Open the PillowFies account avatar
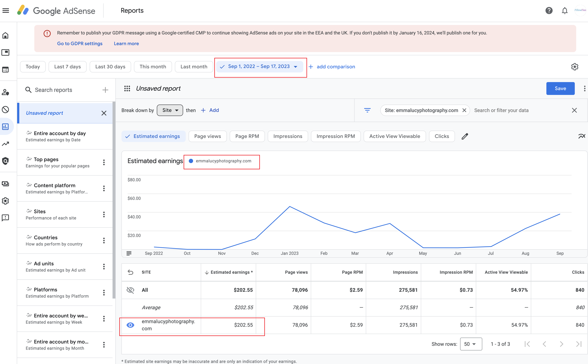Image resolution: width=588 pixels, height=364 pixels. coord(580,10)
